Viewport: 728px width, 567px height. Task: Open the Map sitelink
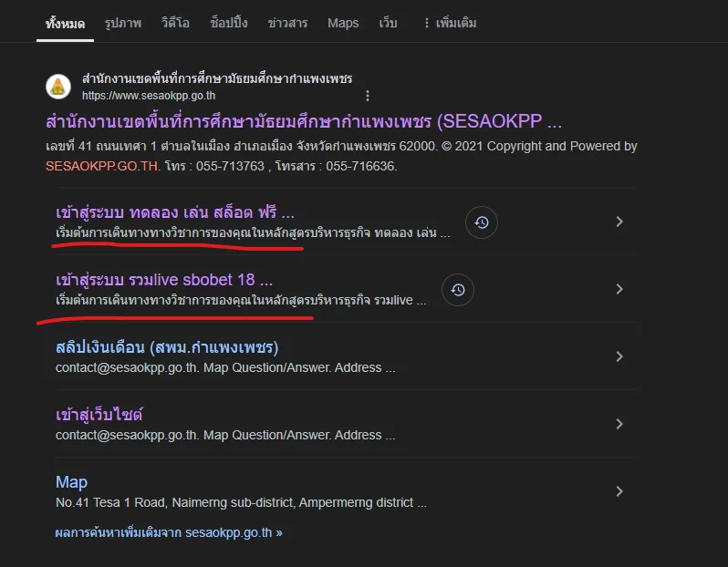click(x=71, y=482)
